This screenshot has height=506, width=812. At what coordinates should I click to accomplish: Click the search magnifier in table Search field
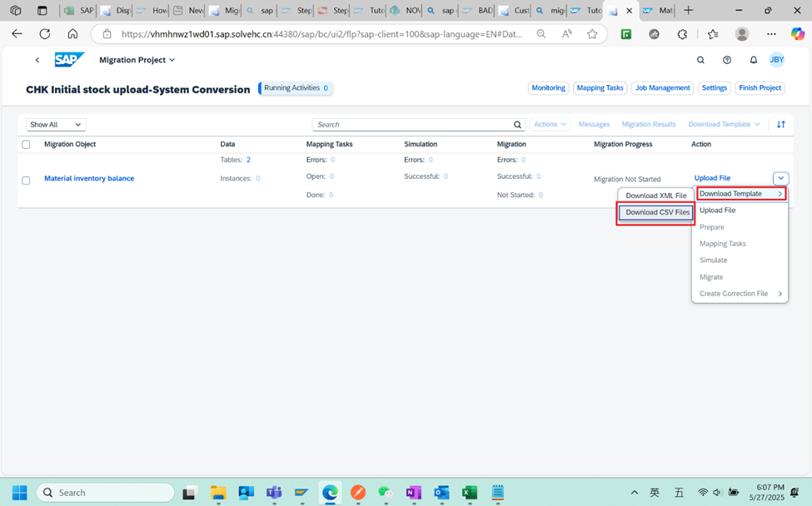[517, 125]
